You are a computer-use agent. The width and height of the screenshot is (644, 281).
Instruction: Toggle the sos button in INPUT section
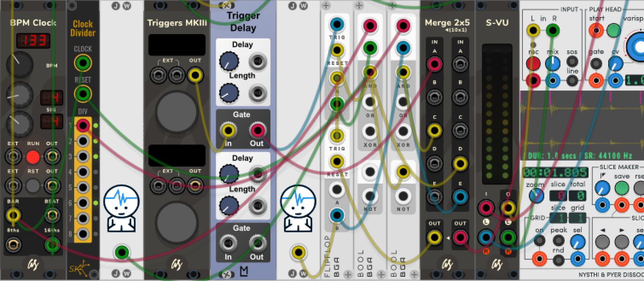click(x=572, y=61)
